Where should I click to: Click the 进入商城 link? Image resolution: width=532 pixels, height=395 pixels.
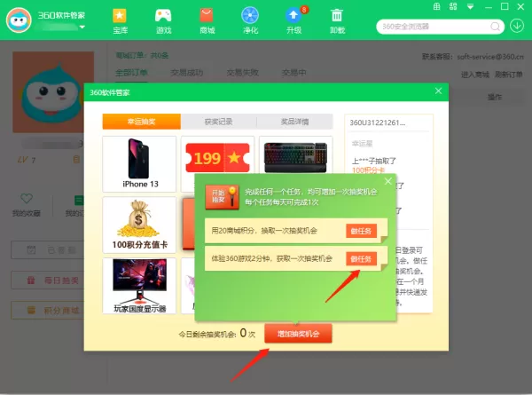pyautogui.click(x=475, y=75)
